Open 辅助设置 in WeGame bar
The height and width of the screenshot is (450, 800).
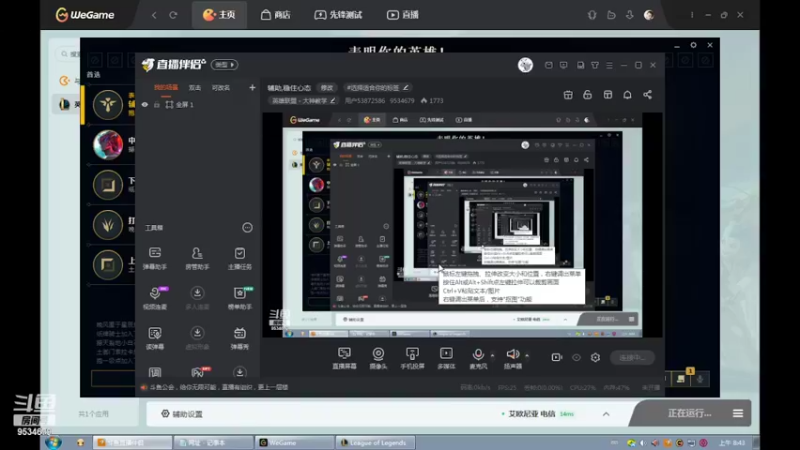[x=182, y=414]
